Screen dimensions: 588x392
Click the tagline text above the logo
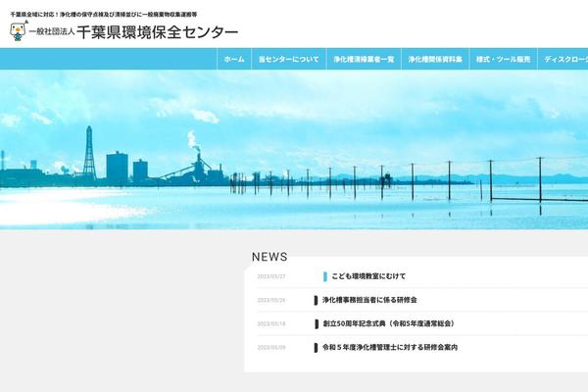tap(104, 15)
